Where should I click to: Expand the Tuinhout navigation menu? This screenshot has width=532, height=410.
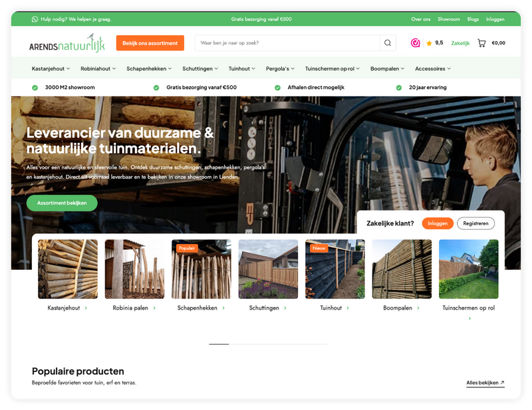[x=241, y=68]
